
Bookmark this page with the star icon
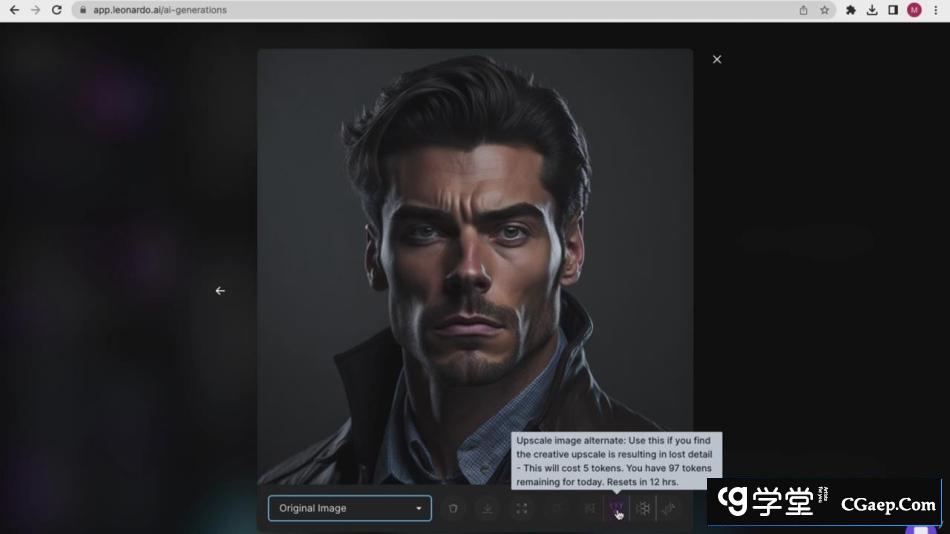pyautogui.click(x=825, y=10)
